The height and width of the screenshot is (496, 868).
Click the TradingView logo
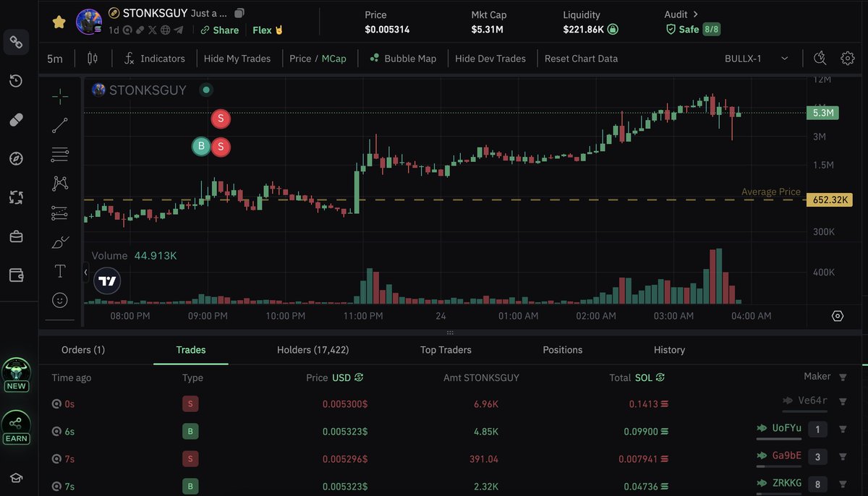click(108, 281)
